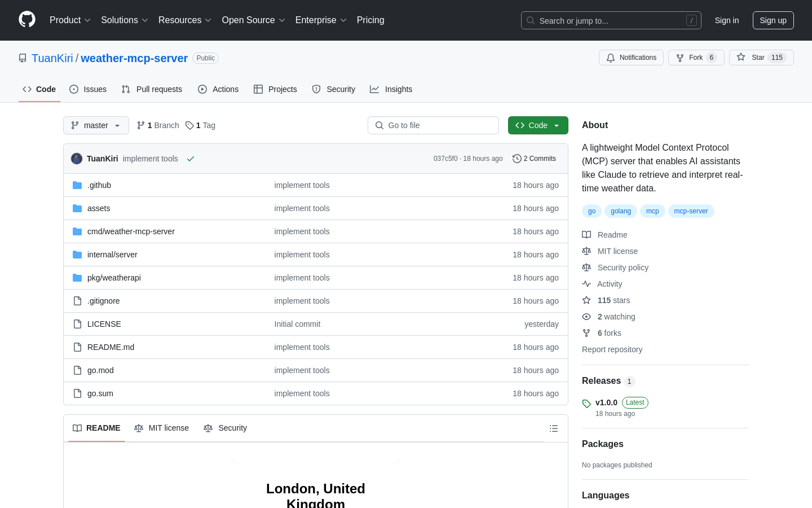Screen dimensions: 812x508
Task: Expand the Product menu
Action: 70,20
